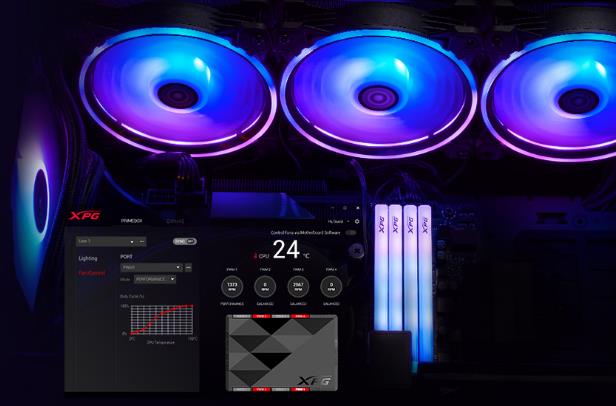Image resolution: width=616 pixels, height=406 pixels.
Task: Open the settings gear icon
Action: [x=357, y=222]
